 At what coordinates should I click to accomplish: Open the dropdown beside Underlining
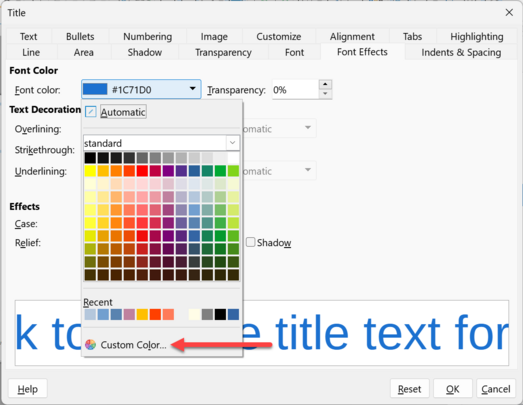(308, 170)
